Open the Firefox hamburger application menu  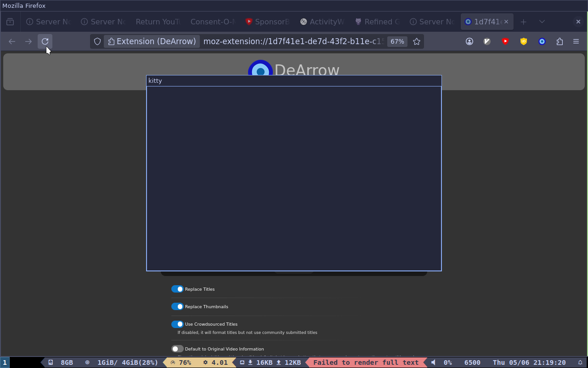pyautogui.click(x=576, y=41)
